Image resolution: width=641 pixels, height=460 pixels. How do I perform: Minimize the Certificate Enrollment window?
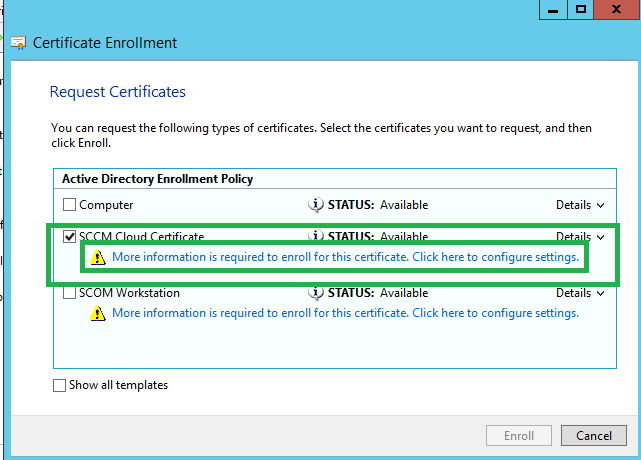(553, 10)
